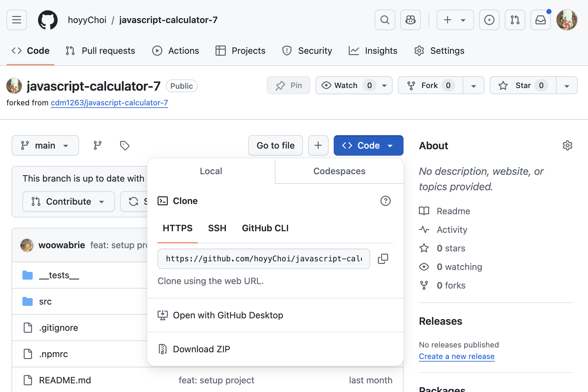Screen dimensions: 588x392
Task: Select the Code repository tab
Action: 31,51
